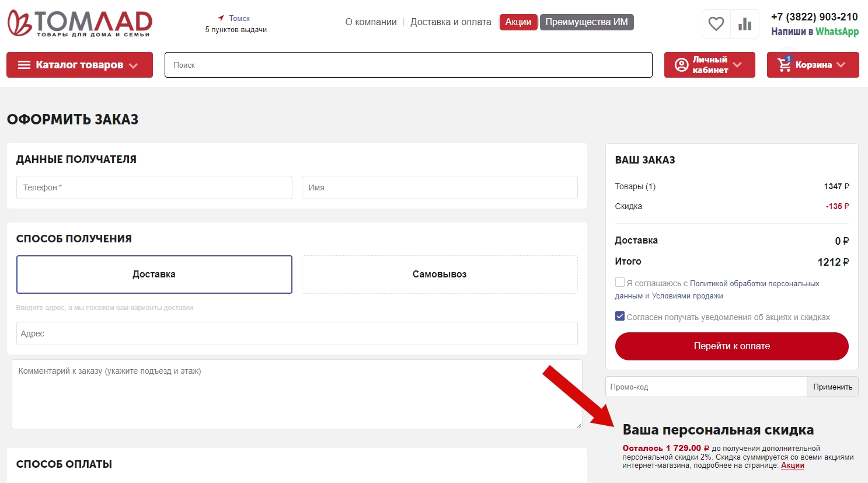Screen dimensions: 868x483
Task: Agree to the personal data policy checkbox
Action: (620, 283)
